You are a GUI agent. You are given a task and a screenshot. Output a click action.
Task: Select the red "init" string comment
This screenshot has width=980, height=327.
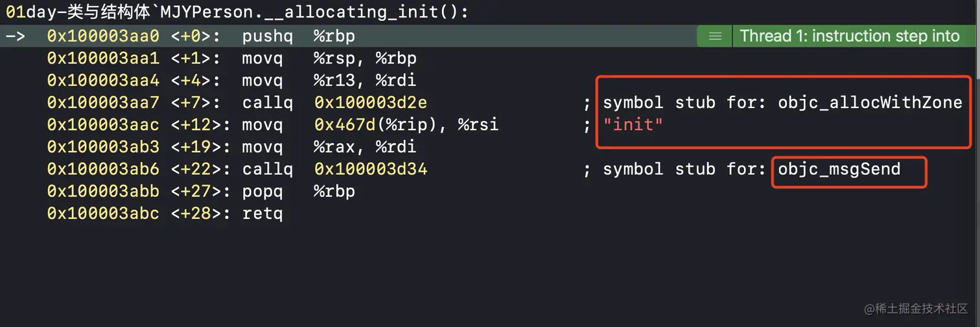pos(633,125)
